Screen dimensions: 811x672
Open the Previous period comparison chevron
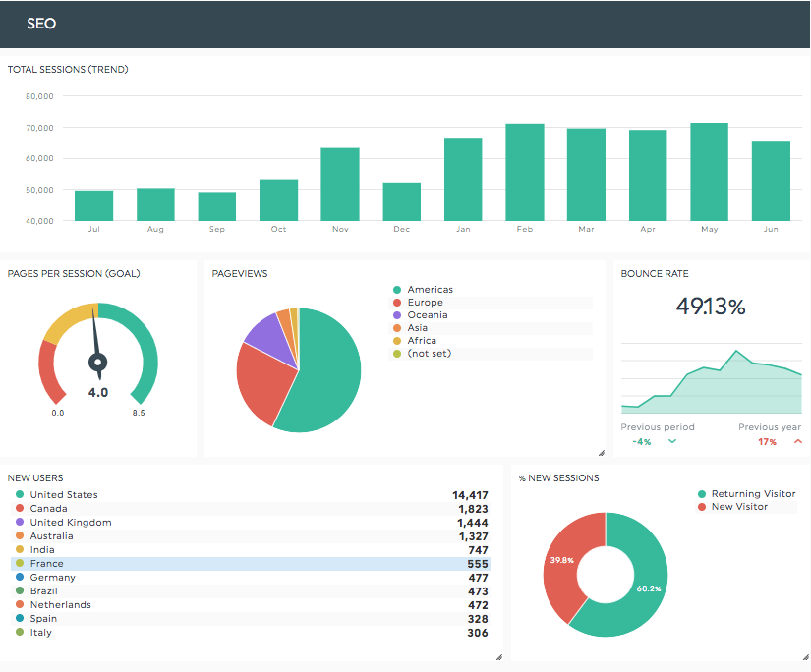(x=672, y=442)
